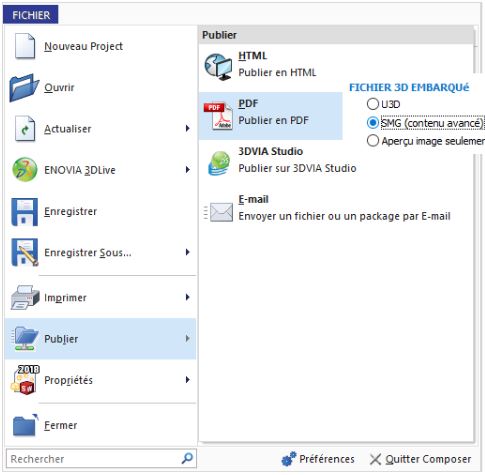Click Envoyer un fichier par E-mail text
Screen dimensions: 485x475
[344, 216]
